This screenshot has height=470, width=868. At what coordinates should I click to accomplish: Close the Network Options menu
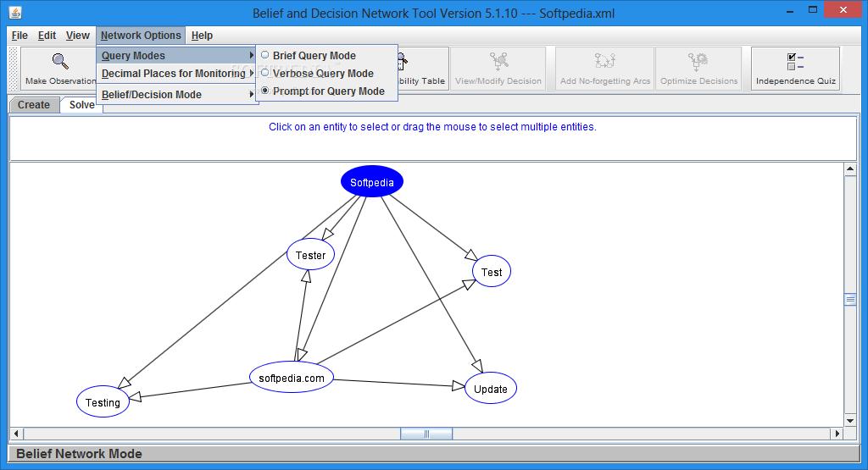(x=141, y=36)
